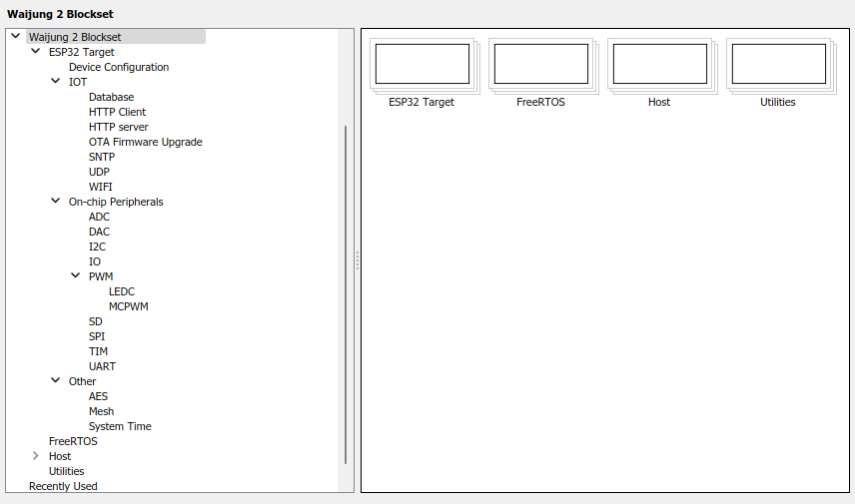Select Device Configuration in tree
Viewport: 855px width, 504px height.
pos(119,67)
